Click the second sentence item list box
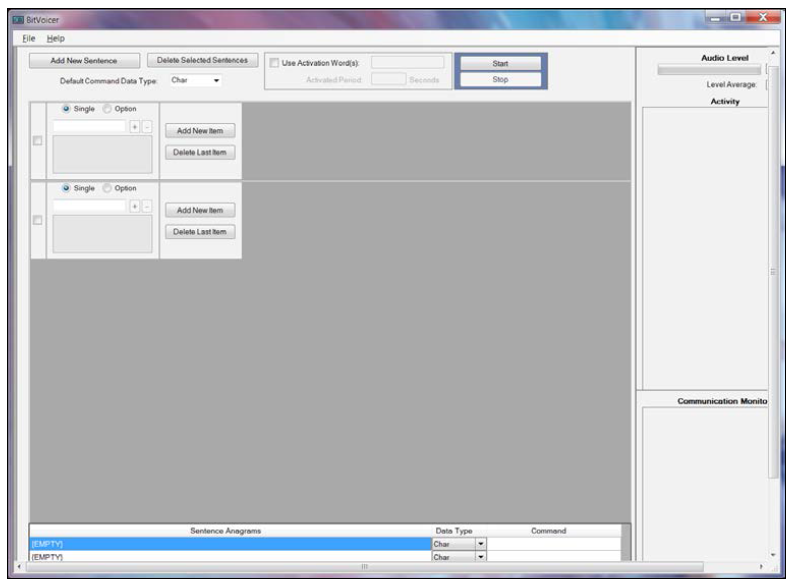 (x=102, y=233)
